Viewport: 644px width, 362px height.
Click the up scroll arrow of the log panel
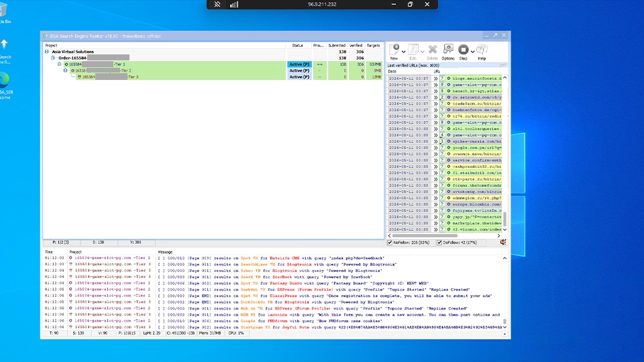tap(504, 259)
